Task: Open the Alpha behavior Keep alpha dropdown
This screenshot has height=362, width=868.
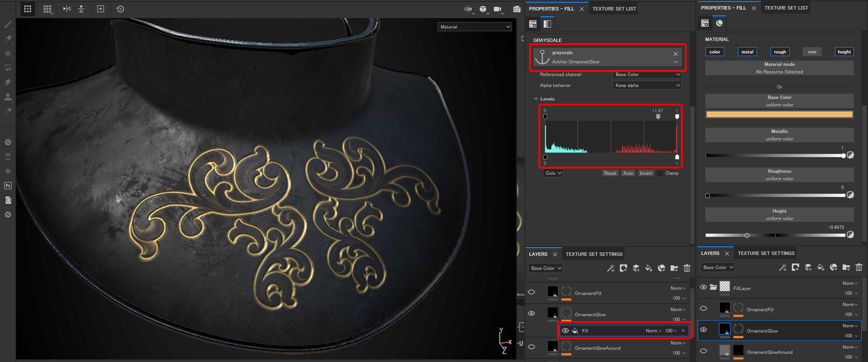Action: [x=647, y=85]
